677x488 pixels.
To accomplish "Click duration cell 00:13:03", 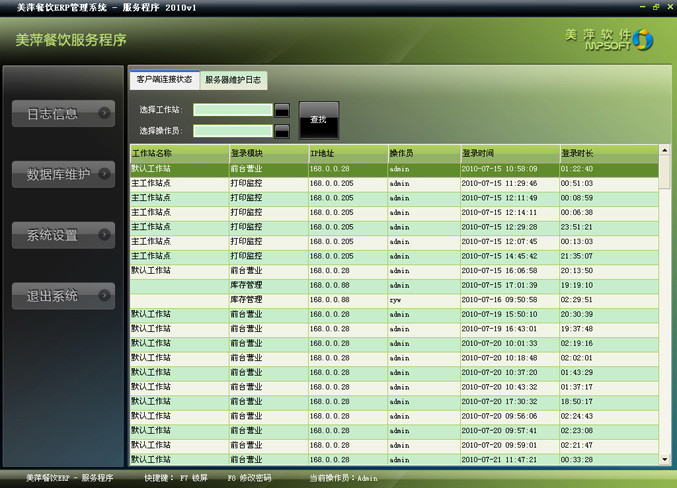I will coord(576,242).
